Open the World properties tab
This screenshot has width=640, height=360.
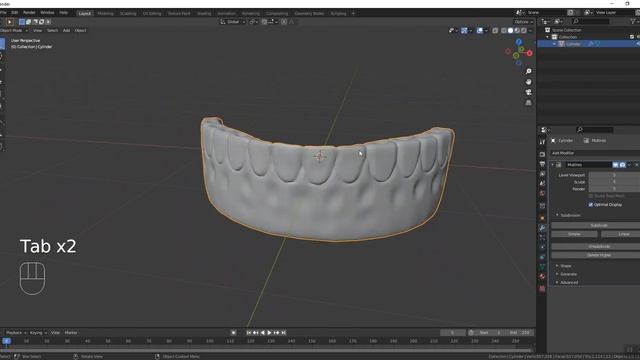(x=542, y=193)
